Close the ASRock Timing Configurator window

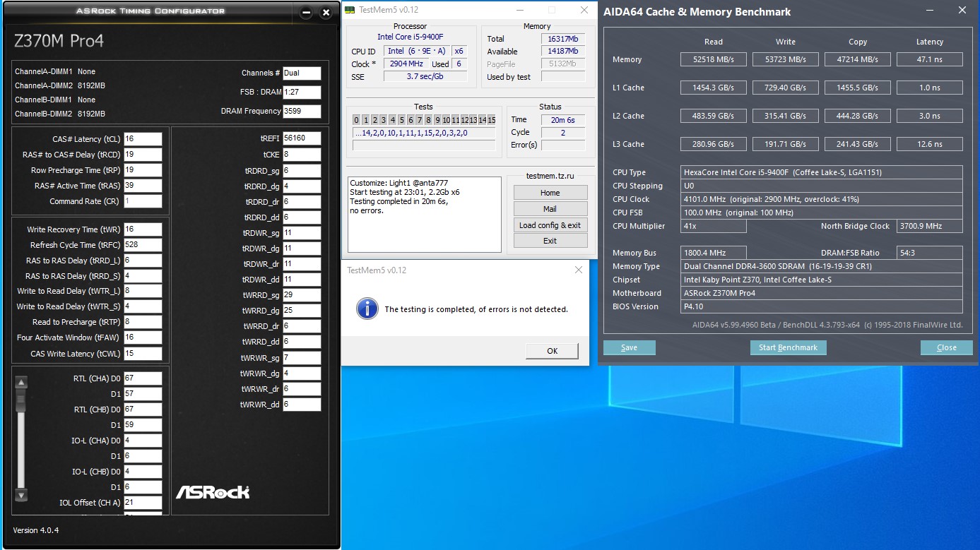click(x=326, y=13)
